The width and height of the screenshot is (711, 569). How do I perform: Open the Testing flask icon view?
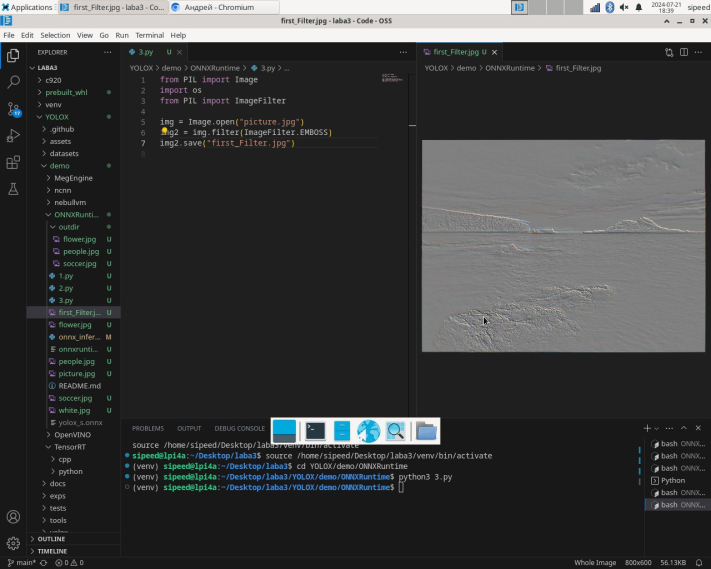click(x=13, y=189)
